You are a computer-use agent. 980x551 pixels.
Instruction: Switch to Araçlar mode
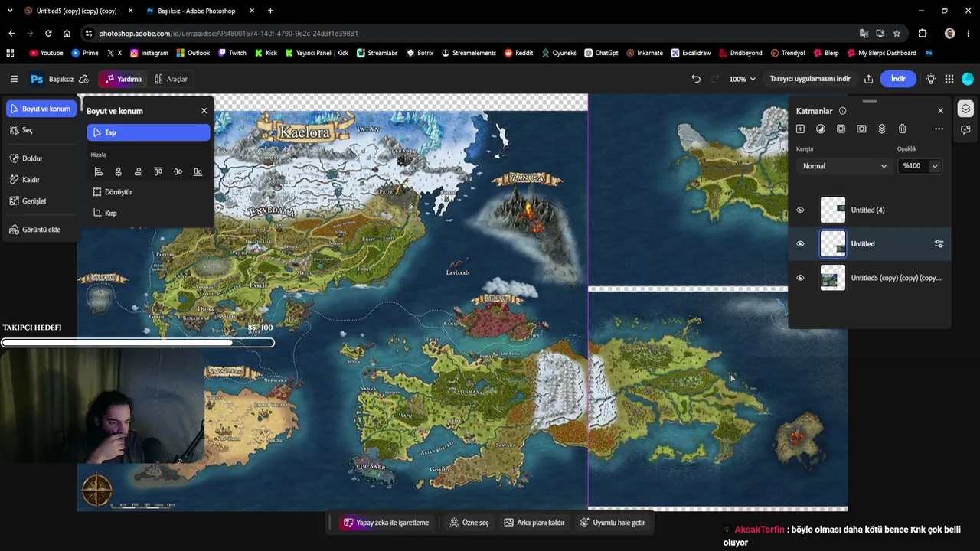[171, 79]
